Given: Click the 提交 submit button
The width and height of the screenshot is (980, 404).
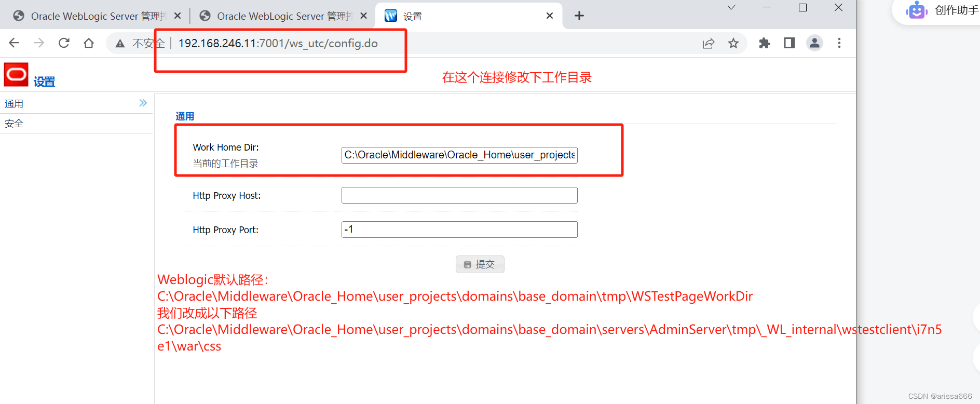Looking at the screenshot, I should point(480,264).
